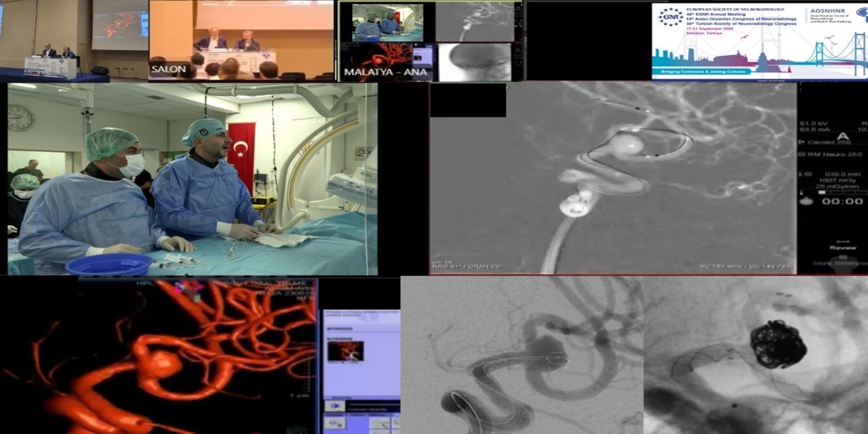
Task: Click the live angiography roadmap image
Action: click(x=612, y=178)
